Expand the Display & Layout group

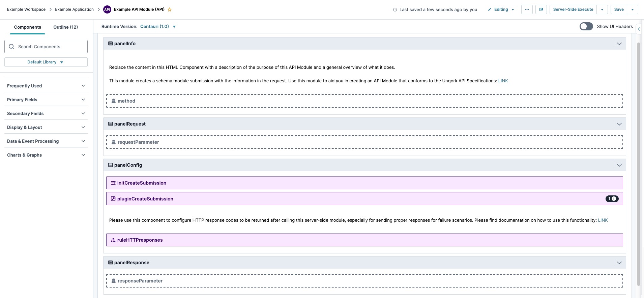[x=46, y=127]
